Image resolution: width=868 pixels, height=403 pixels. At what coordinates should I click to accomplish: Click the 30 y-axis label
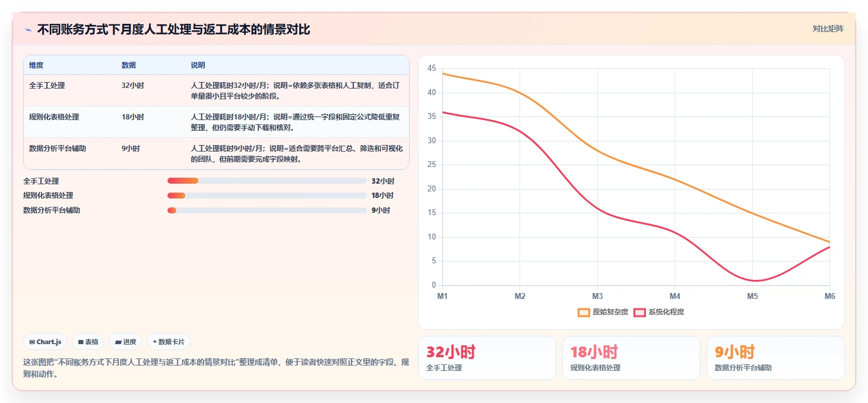[432, 141]
